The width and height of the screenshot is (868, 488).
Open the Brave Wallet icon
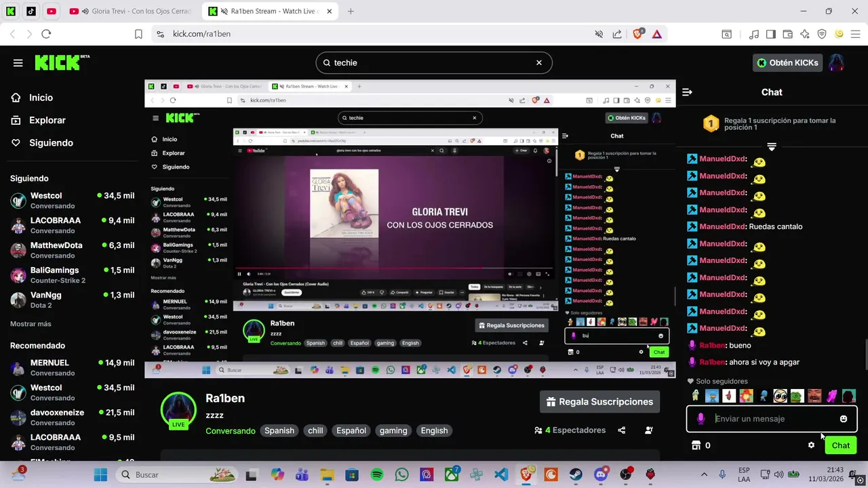(788, 34)
